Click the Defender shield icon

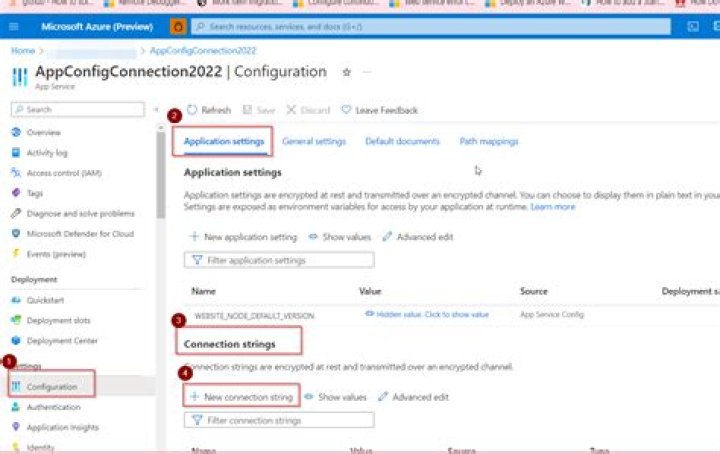click(16, 233)
